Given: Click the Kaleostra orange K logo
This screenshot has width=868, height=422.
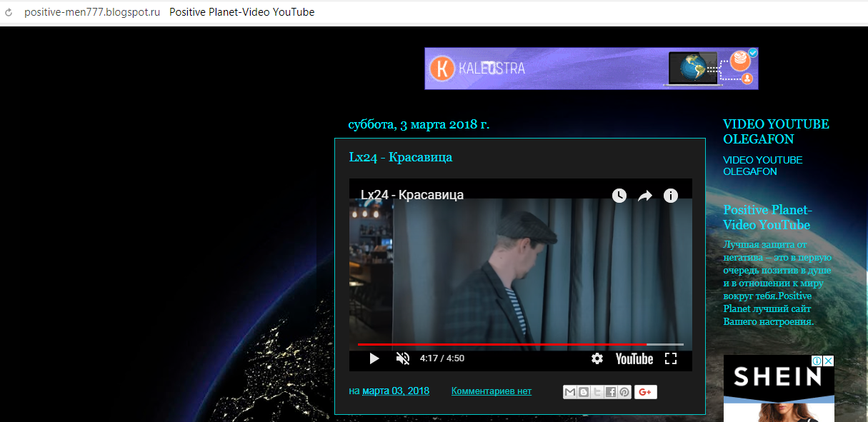Looking at the screenshot, I should tap(442, 69).
